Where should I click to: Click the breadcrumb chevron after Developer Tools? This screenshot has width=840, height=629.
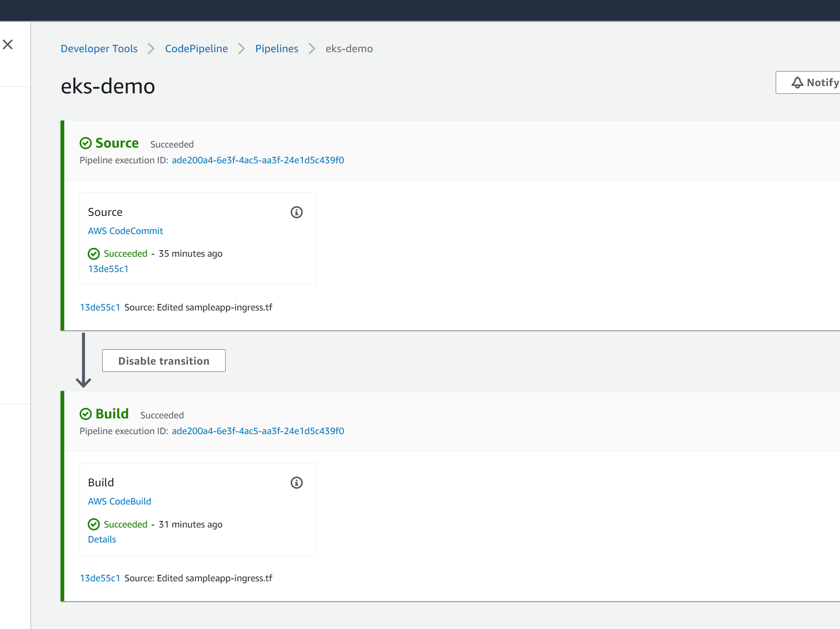[150, 49]
